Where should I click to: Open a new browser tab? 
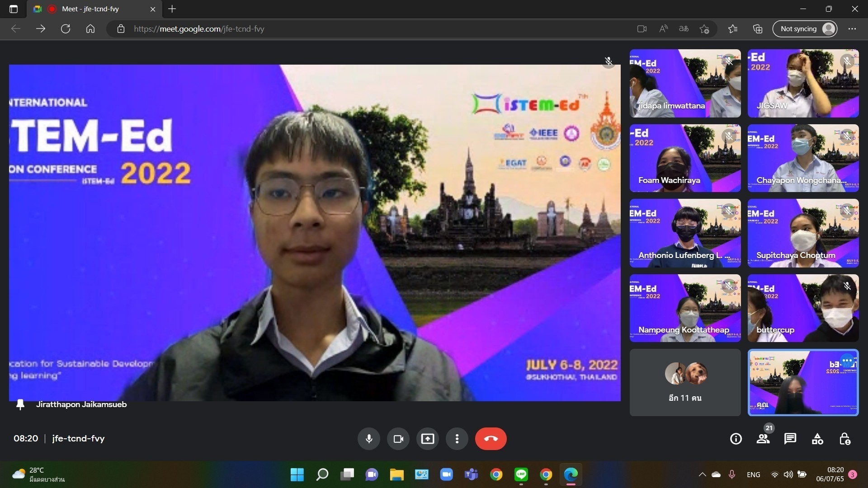point(172,9)
